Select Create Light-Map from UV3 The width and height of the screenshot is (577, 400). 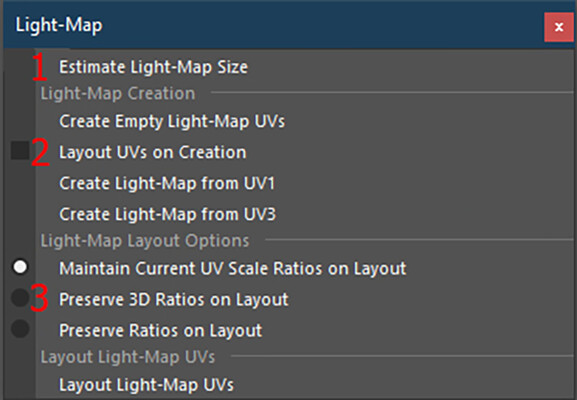pyautogui.click(x=167, y=214)
